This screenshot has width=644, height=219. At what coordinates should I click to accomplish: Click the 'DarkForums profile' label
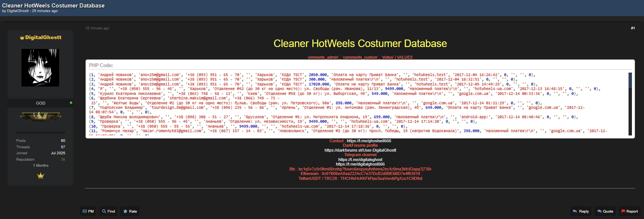360,145
